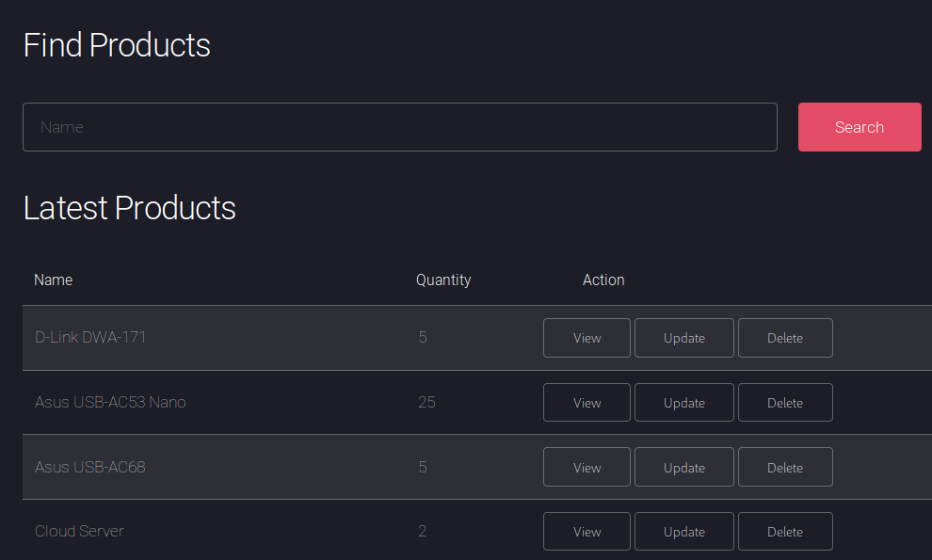The height and width of the screenshot is (560, 932).
Task: Select the Asus USB-AC53 Nano name
Action: click(110, 402)
